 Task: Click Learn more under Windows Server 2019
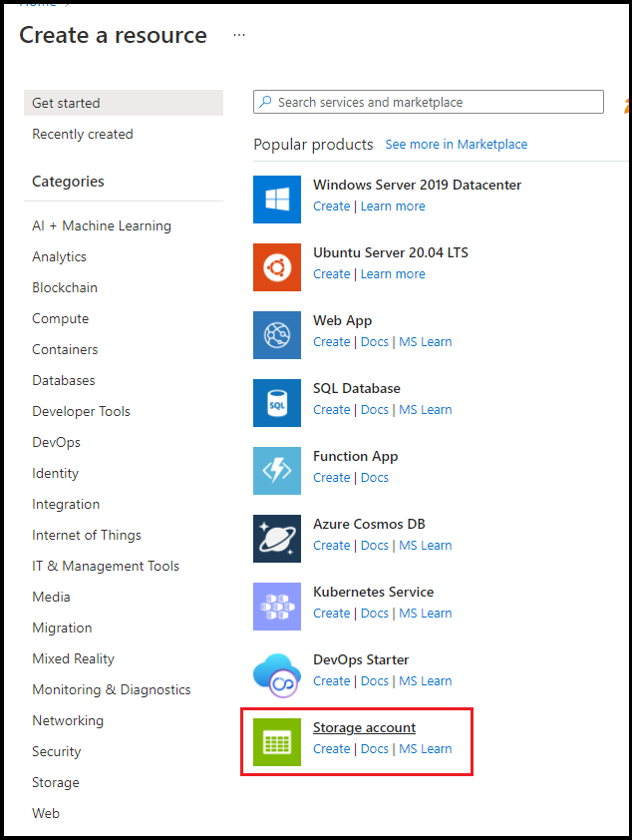392,206
